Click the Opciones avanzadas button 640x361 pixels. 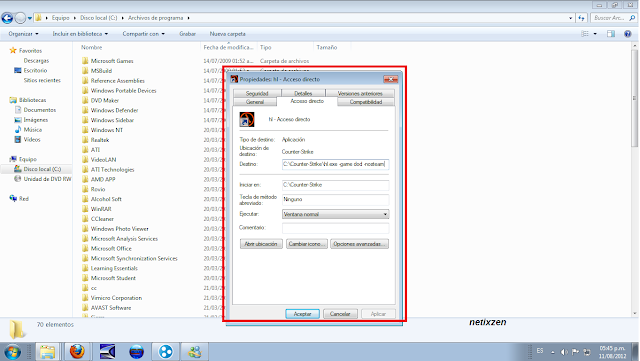[359, 244]
